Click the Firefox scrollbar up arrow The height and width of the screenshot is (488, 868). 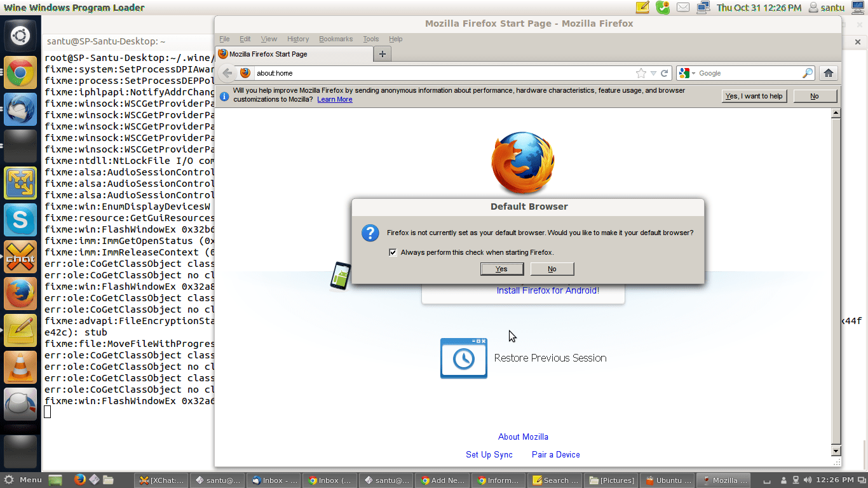click(x=836, y=112)
